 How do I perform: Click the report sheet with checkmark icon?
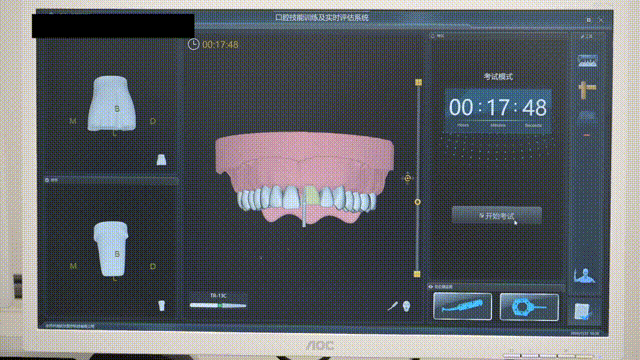tap(582, 311)
